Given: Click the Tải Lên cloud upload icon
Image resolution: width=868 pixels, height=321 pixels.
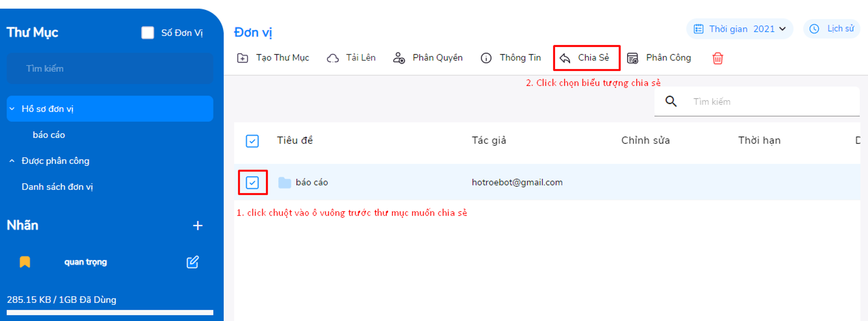Looking at the screenshot, I should point(333,58).
